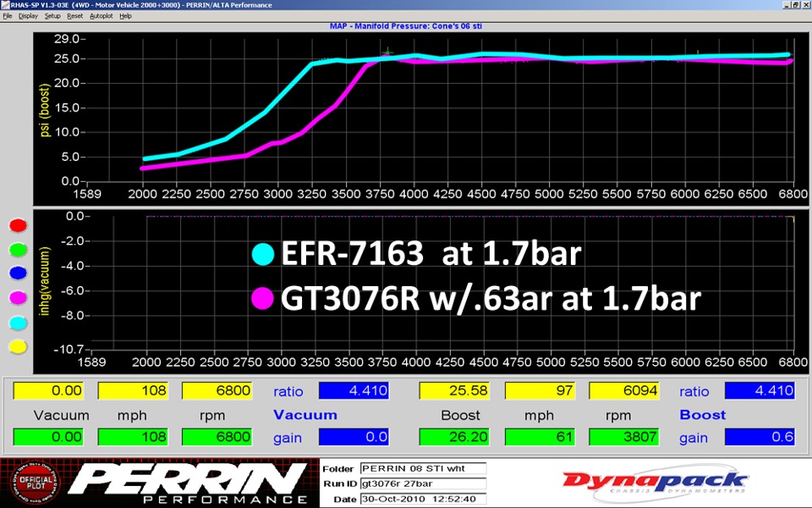Click the blue Vacuum section label
The image size is (812, 508).
coord(305,415)
